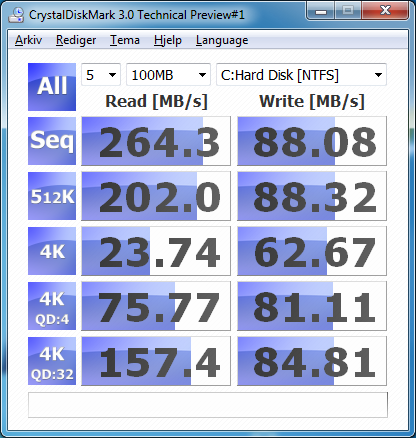
Task: Open the Tema menu
Action: coord(125,40)
